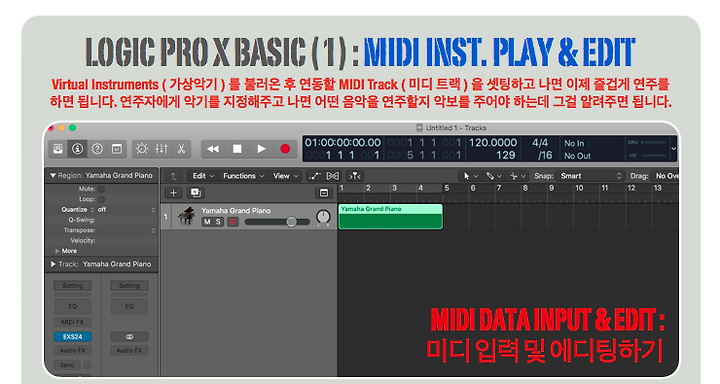Click the EXS24 instrument slot

coord(73,337)
